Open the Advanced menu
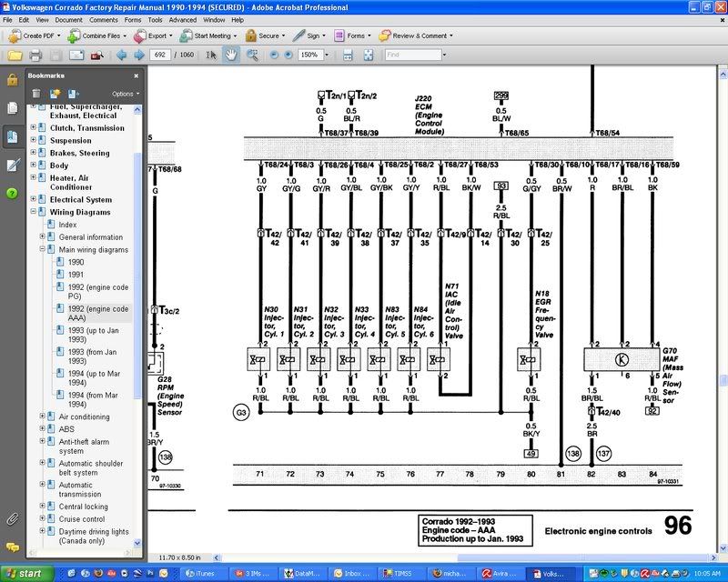728x582 pixels. point(182,19)
